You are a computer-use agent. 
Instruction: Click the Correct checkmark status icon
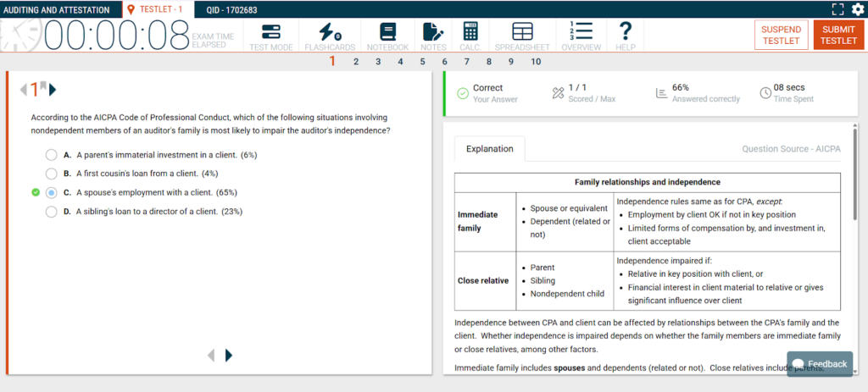pos(463,93)
